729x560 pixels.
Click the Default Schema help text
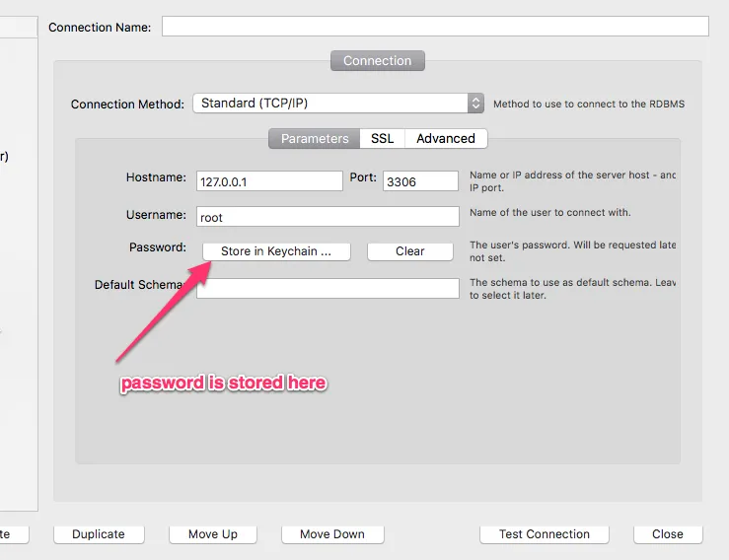(x=573, y=289)
